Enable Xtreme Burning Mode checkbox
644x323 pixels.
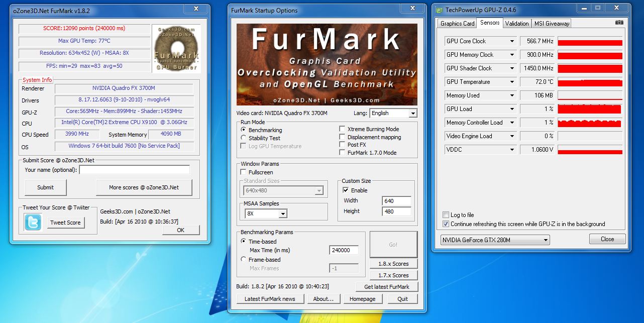pos(343,129)
